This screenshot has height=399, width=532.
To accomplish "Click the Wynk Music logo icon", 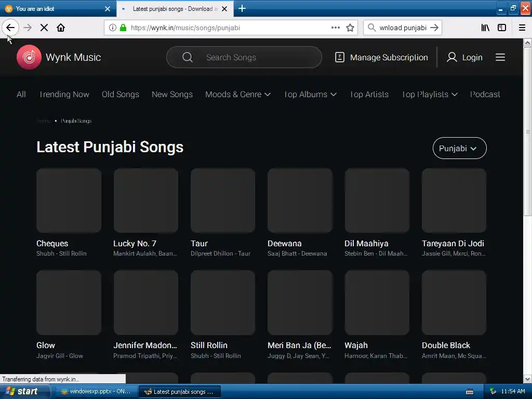I will click(x=29, y=57).
